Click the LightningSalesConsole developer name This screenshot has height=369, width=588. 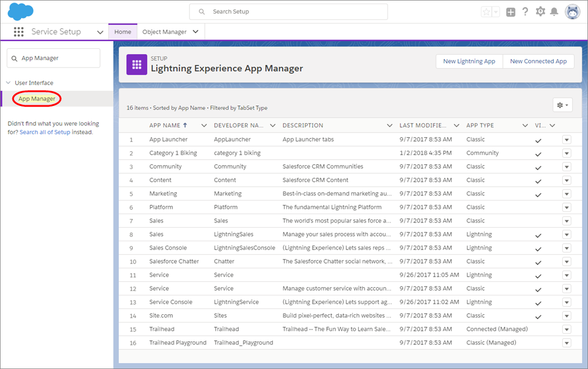pos(245,248)
